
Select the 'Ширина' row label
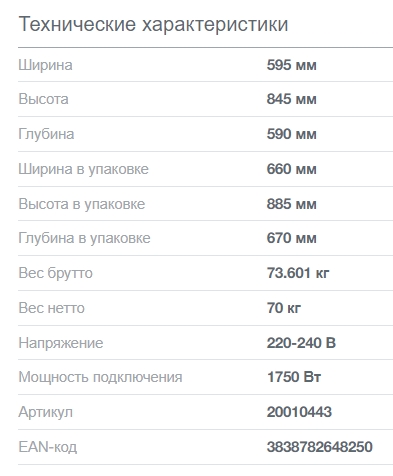click(45, 65)
